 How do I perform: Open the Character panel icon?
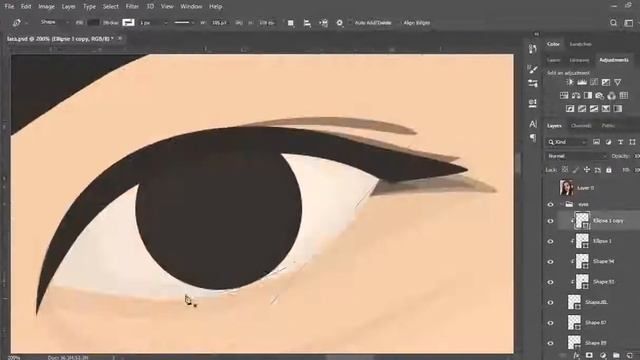(533, 124)
